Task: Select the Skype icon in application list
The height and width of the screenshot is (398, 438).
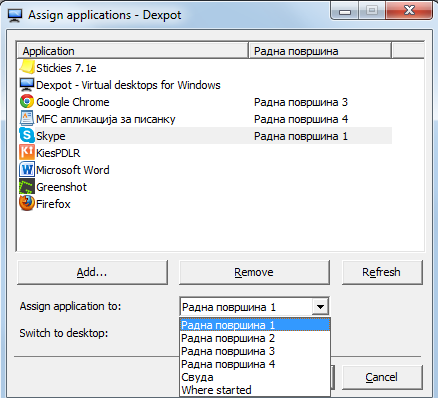Action: (x=27, y=136)
